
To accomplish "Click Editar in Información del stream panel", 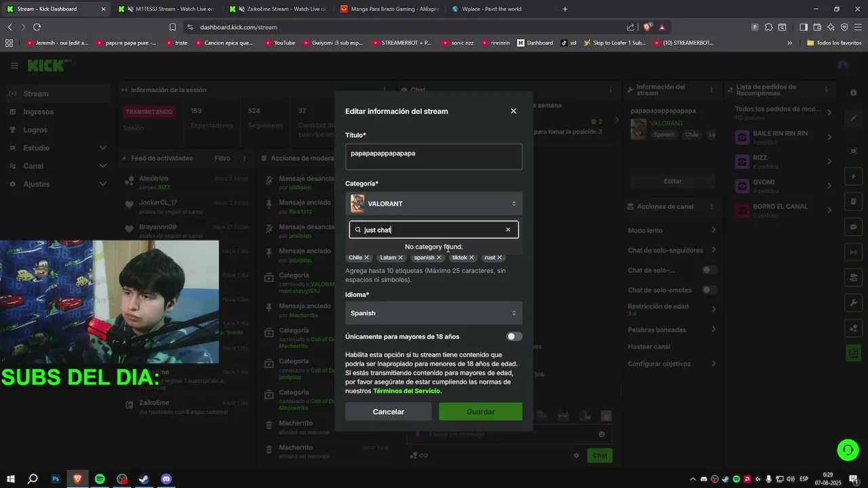I will [x=673, y=181].
